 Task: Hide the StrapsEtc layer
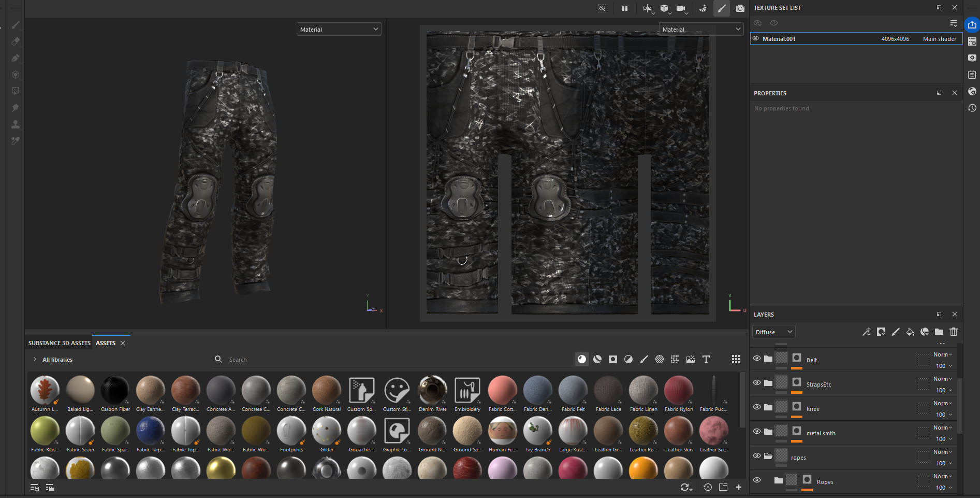click(757, 382)
